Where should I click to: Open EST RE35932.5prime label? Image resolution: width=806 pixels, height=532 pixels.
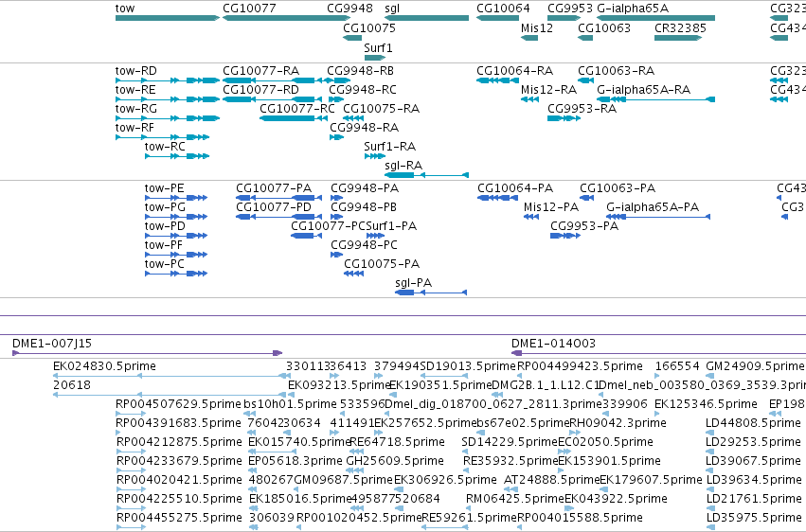(510, 461)
